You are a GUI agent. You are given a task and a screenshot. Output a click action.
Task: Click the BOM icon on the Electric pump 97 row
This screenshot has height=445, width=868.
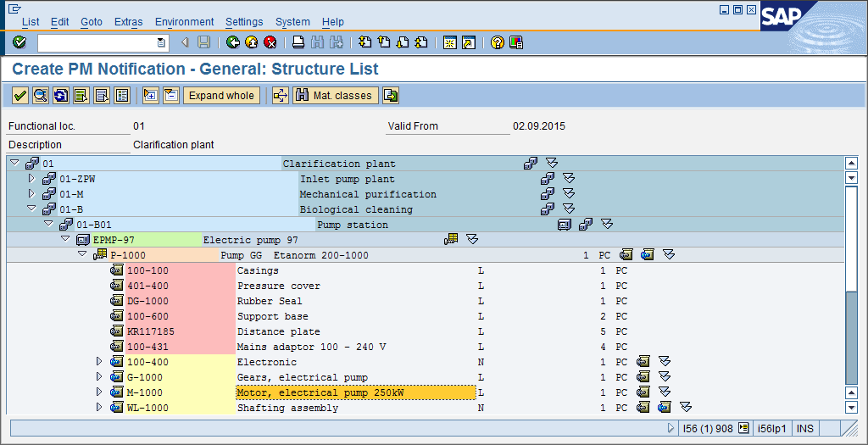tap(451, 239)
